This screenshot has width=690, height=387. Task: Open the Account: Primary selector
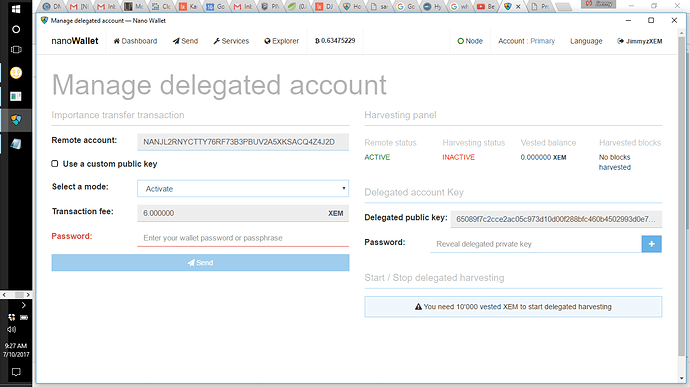coord(526,41)
